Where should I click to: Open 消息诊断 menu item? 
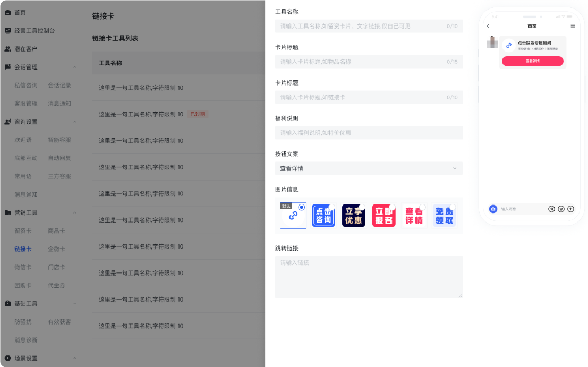[x=26, y=340]
